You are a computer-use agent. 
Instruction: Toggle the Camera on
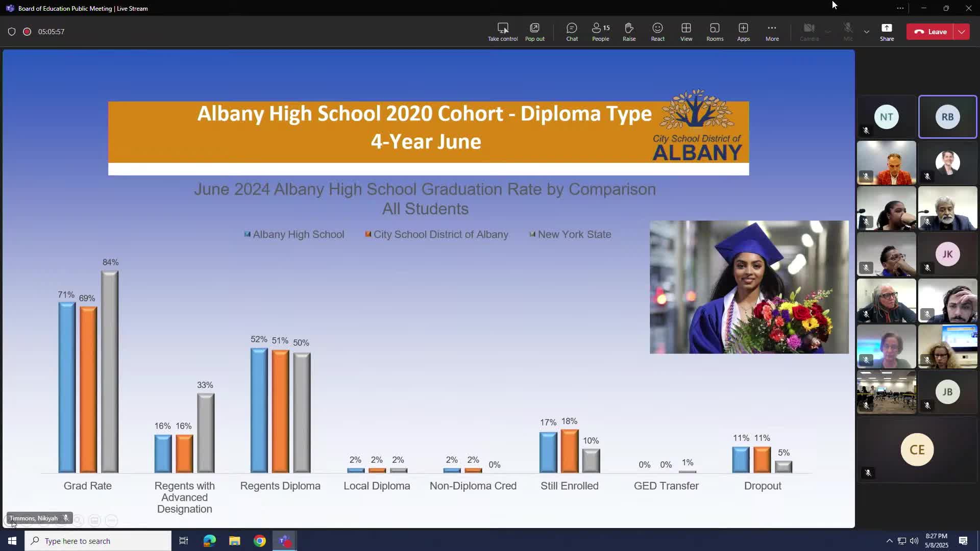(809, 32)
